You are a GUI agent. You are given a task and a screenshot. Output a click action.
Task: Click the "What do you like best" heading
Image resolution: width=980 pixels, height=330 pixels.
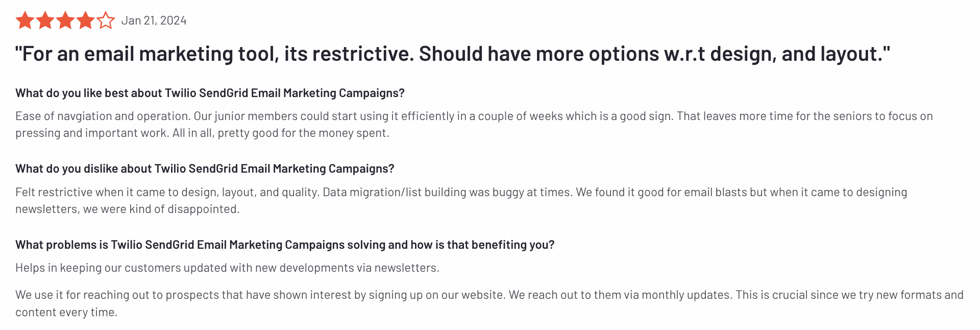click(x=210, y=93)
